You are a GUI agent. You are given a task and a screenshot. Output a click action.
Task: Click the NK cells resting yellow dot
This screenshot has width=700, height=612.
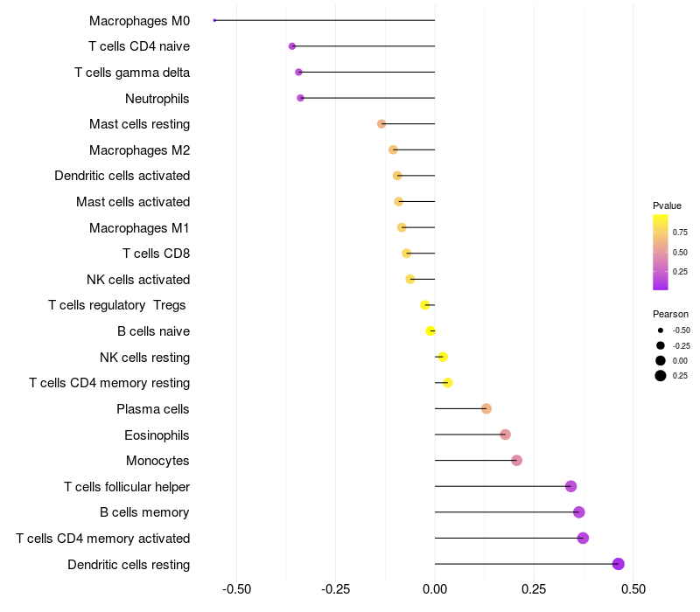[x=443, y=357]
